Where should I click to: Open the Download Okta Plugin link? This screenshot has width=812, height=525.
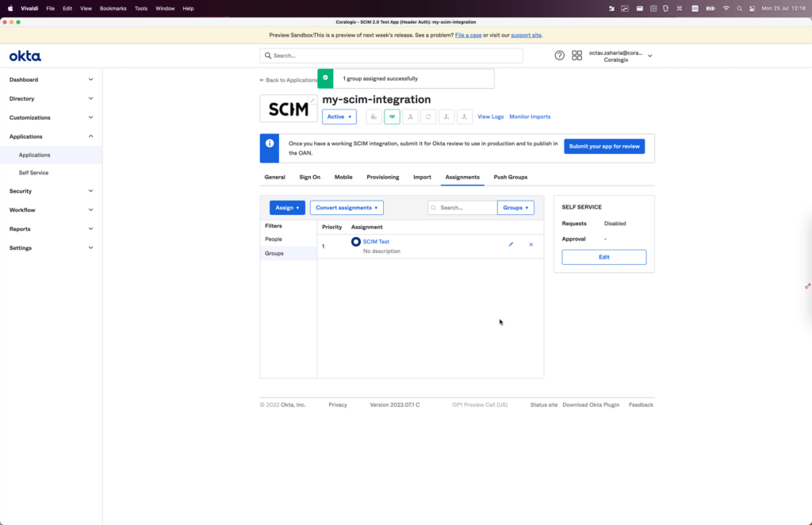pyautogui.click(x=591, y=405)
